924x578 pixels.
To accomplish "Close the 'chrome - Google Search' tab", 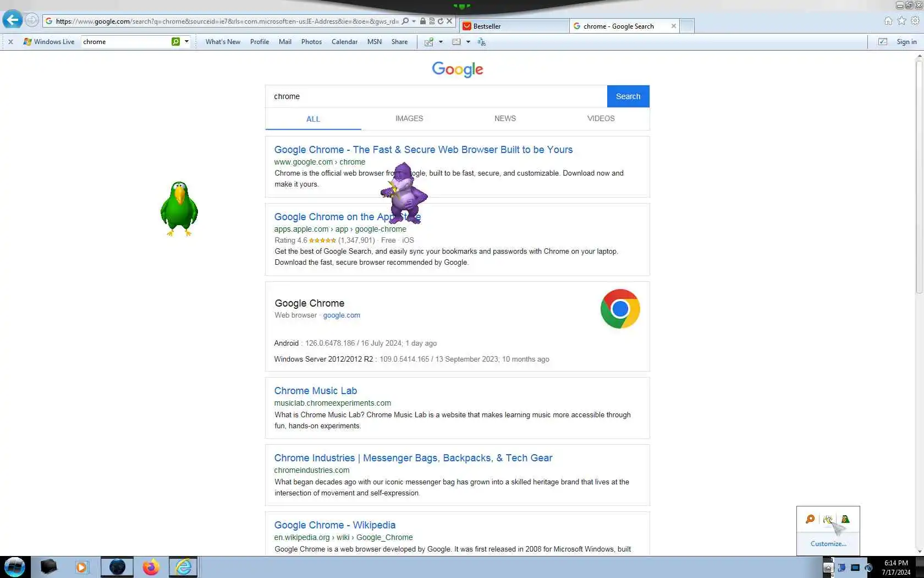I will click(674, 26).
